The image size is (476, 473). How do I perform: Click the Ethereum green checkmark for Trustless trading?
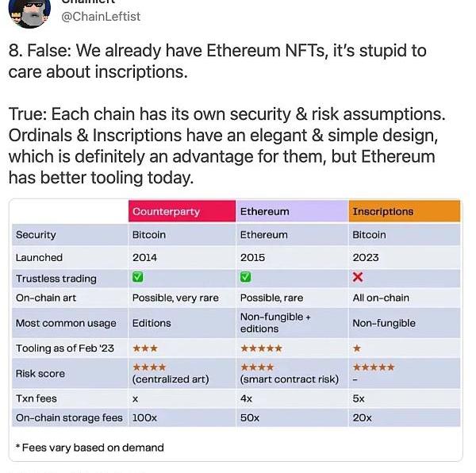246,277
